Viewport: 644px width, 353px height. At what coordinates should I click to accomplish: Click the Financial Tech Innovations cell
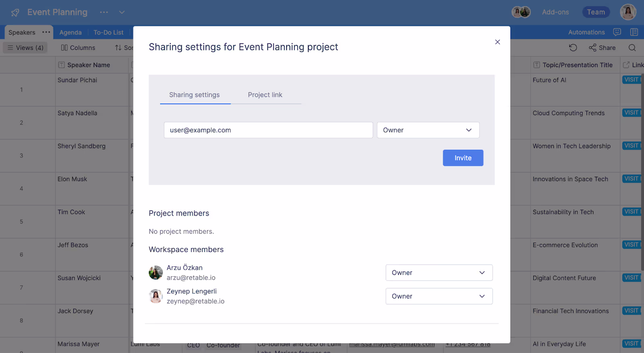pos(575,321)
